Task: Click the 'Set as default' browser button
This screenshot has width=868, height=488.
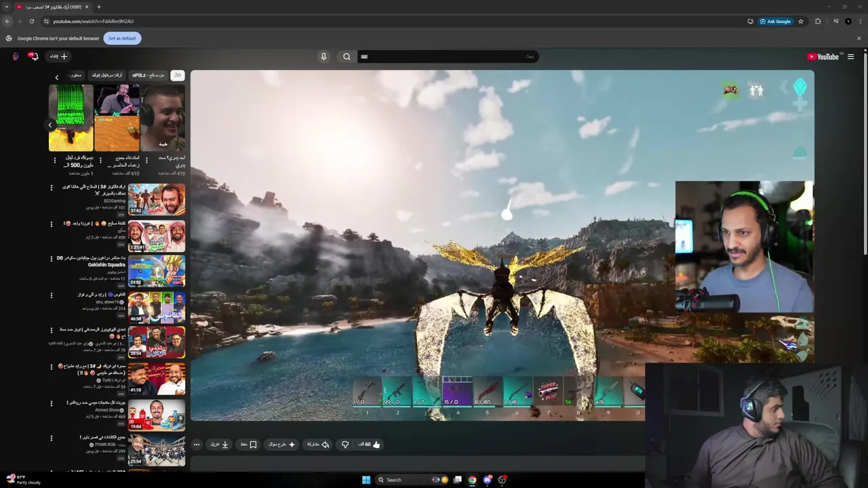Action: pyautogui.click(x=122, y=39)
